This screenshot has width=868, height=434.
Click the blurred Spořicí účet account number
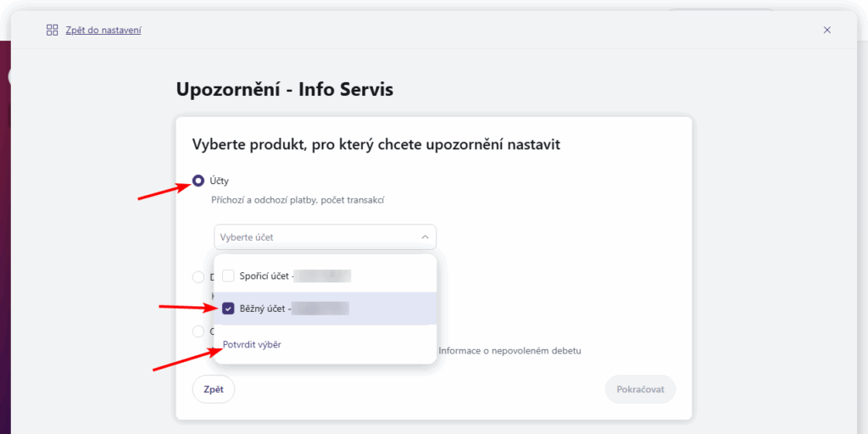[323, 275]
